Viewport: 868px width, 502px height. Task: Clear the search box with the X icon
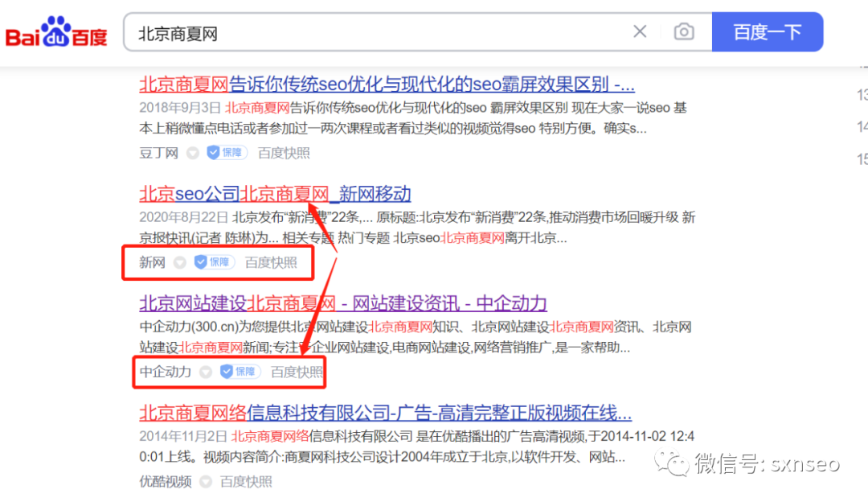(x=640, y=31)
